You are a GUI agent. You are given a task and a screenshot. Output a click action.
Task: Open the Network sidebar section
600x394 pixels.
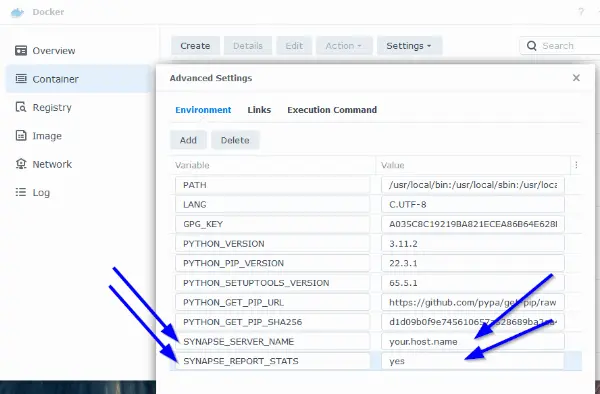coord(79,164)
